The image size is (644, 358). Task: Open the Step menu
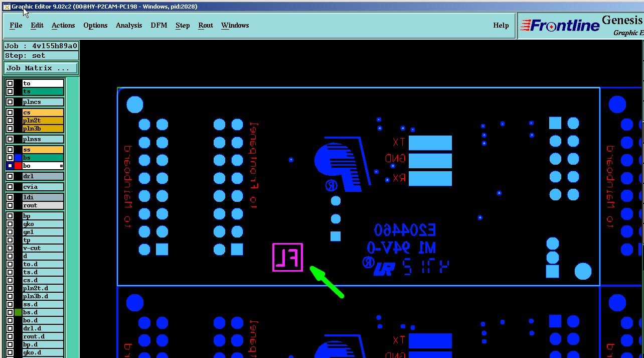click(183, 25)
